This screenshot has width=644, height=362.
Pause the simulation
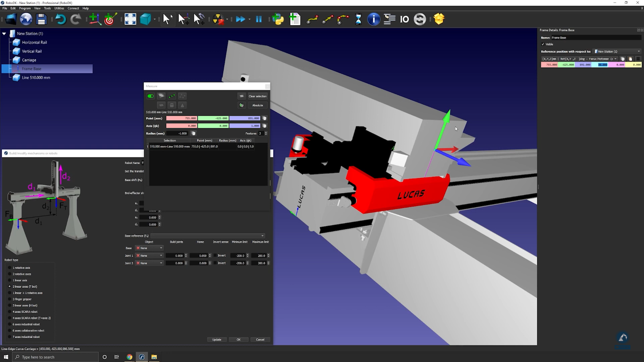[x=259, y=19]
